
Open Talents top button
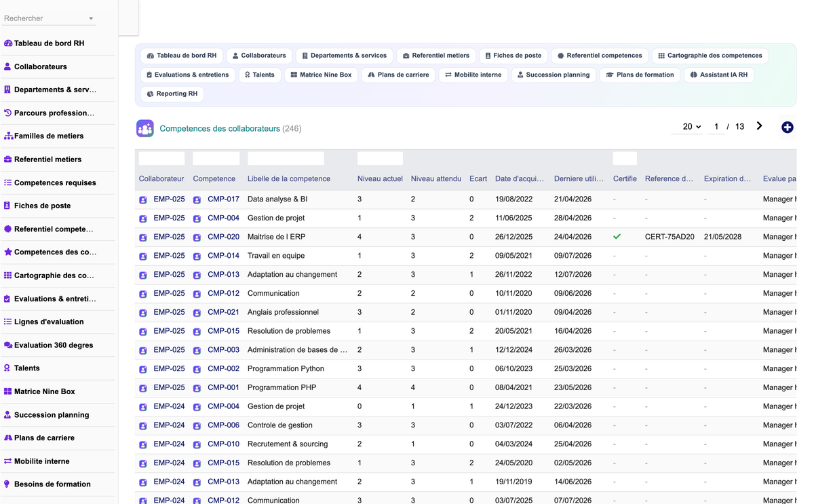(260, 75)
